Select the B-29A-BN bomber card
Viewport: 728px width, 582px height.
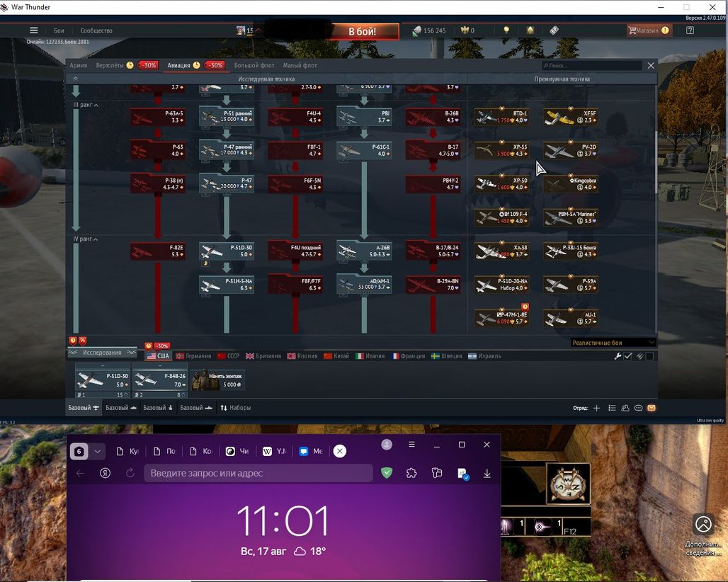(433, 284)
